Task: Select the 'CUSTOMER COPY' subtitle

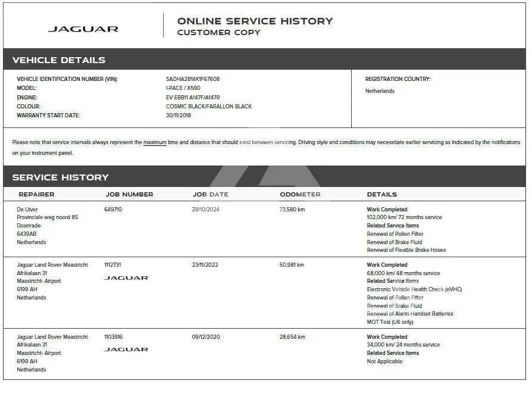Action: click(x=219, y=33)
